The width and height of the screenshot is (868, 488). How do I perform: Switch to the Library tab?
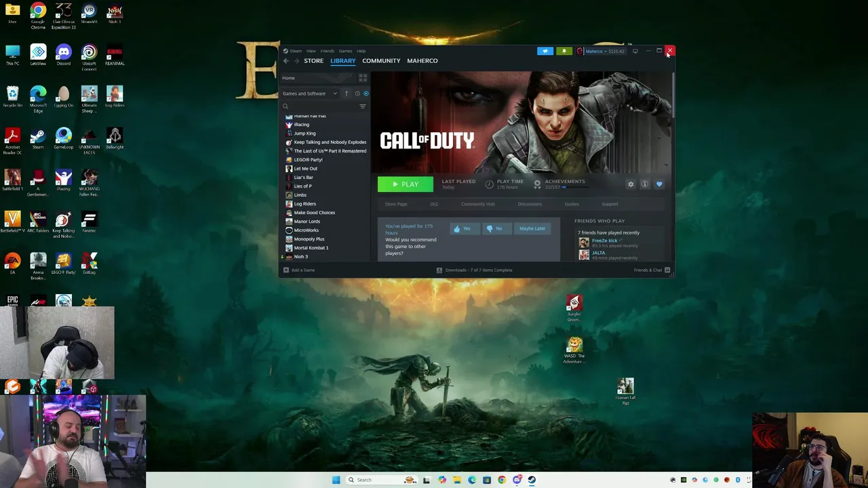(x=343, y=61)
